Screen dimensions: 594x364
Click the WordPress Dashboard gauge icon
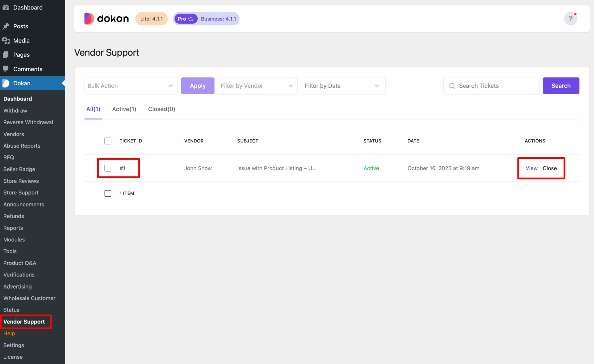(x=6, y=7)
